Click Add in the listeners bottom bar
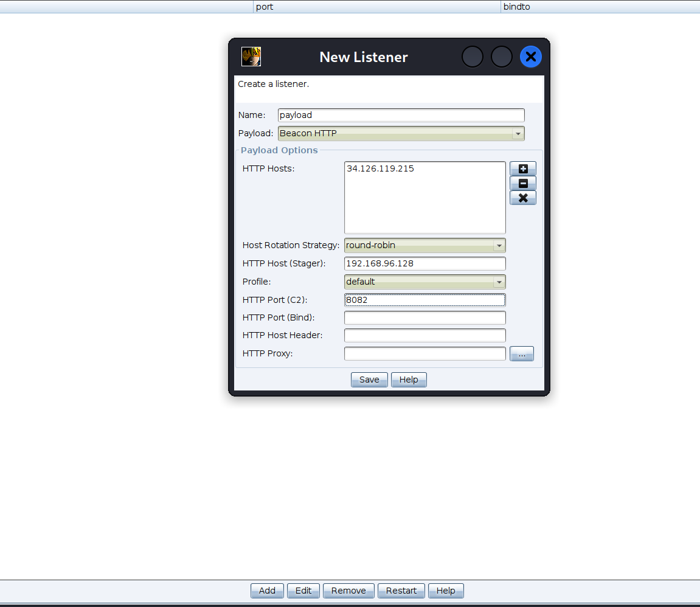The width and height of the screenshot is (700, 607). click(267, 591)
